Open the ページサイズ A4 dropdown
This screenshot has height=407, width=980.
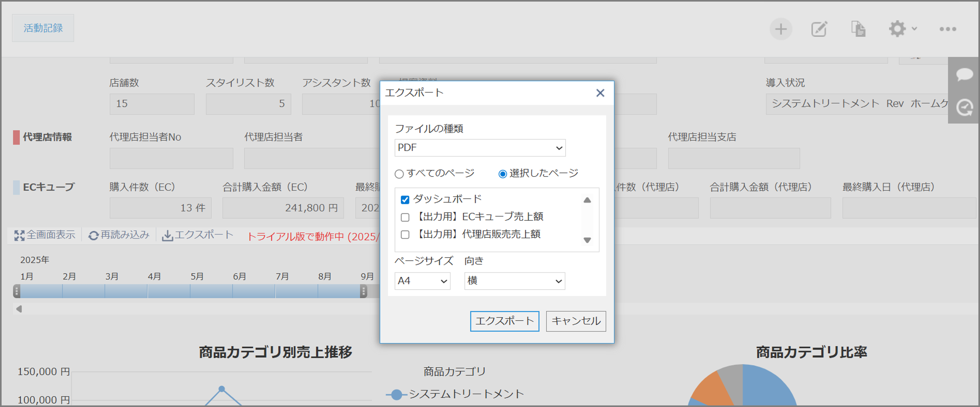click(x=422, y=281)
